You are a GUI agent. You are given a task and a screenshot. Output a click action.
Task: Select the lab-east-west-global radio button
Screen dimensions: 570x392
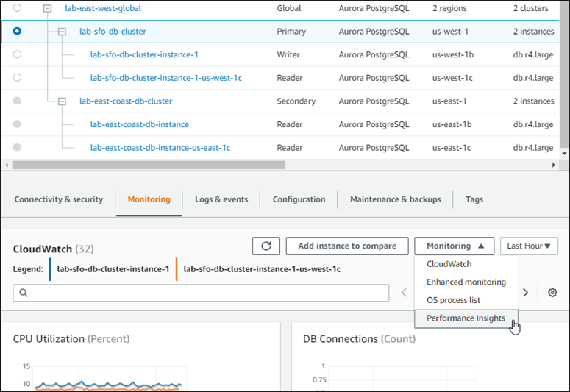click(x=17, y=8)
